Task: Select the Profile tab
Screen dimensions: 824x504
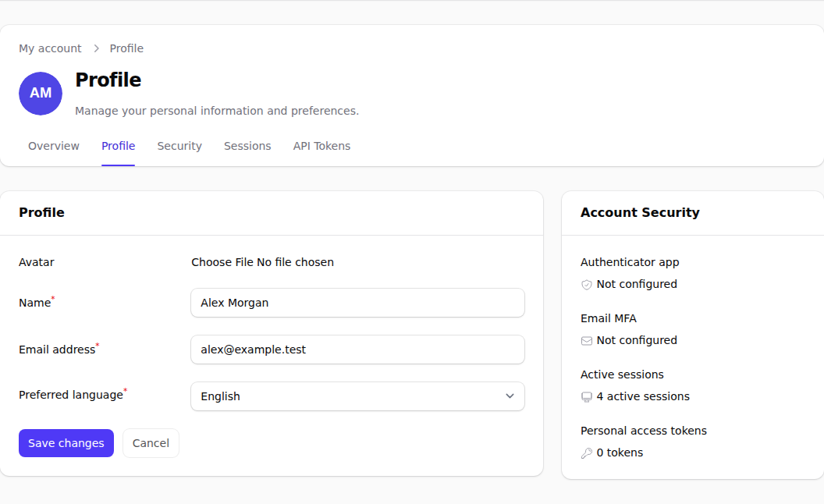Action: 119,146
